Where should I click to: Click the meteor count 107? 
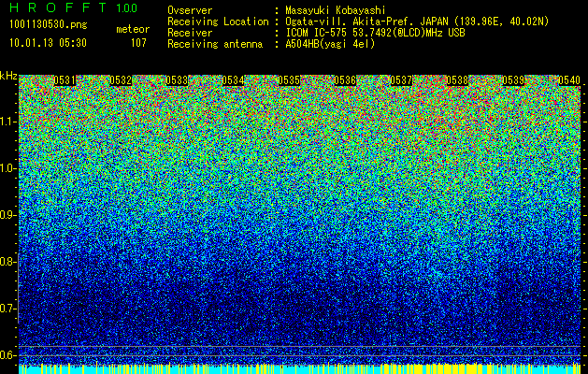tap(138, 43)
